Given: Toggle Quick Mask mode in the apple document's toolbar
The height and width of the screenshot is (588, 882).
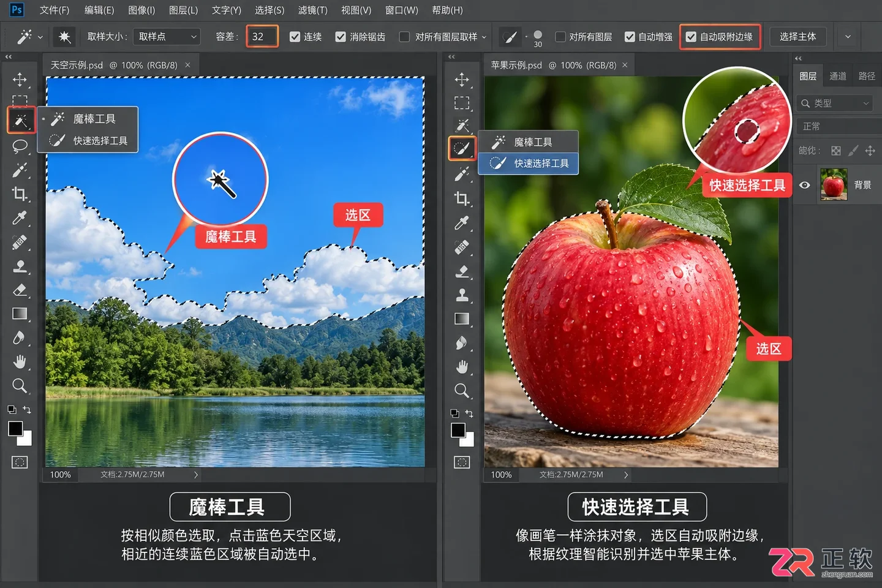Looking at the screenshot, I should (x=462, y=462).
